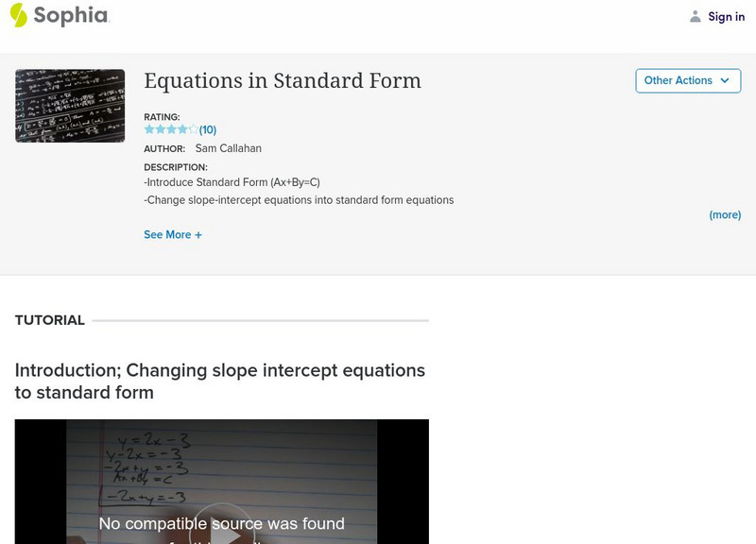Click the green Sophia leaf logo icon
Image resolution: width=756 pixels, height=544 pixels.
click(18, 15)
